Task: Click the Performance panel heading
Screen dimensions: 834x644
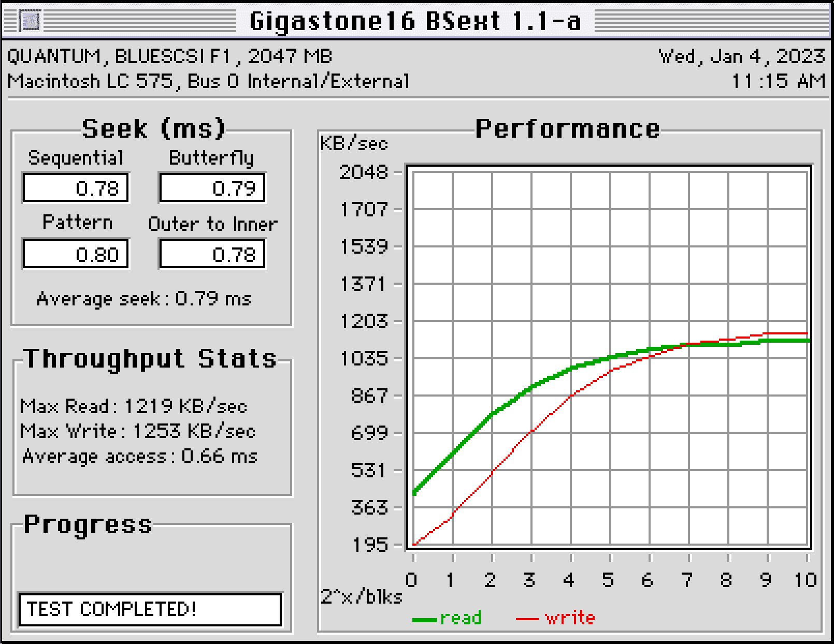Action: point(567,129)
